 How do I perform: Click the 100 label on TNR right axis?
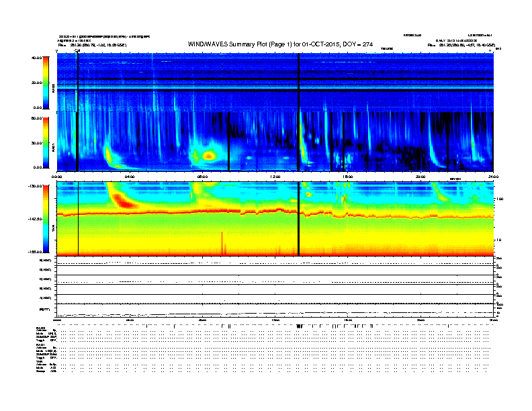pos(500,199)
